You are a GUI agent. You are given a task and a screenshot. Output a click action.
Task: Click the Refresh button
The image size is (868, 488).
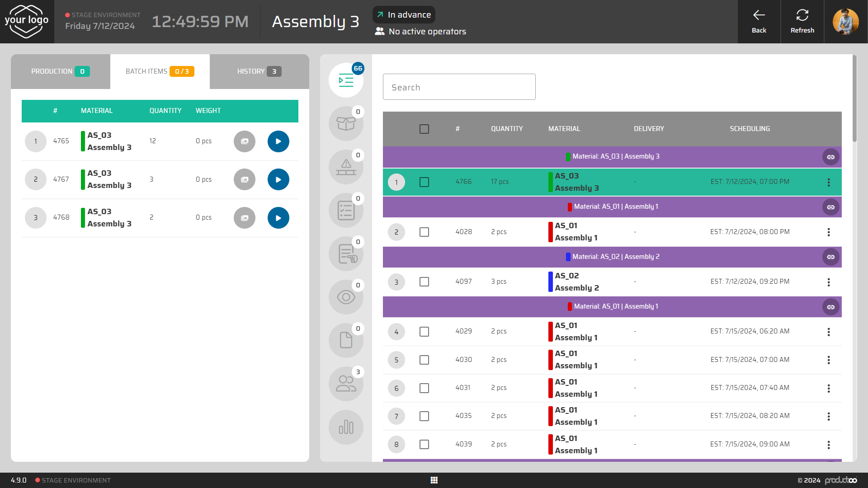tap(802, 22)
